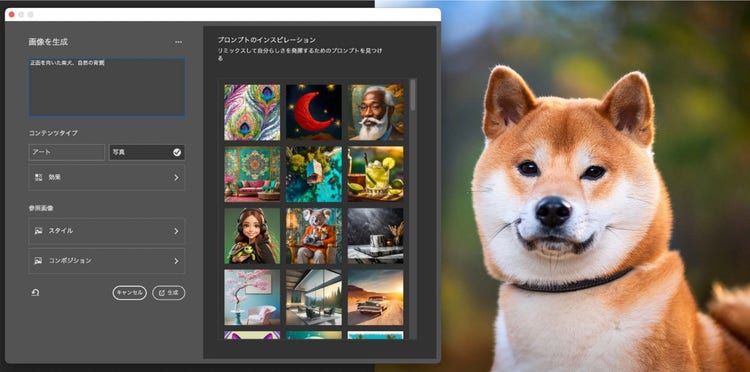Close the dialog with red button
This screenshot has height=372, width=750.
(11, 14)
